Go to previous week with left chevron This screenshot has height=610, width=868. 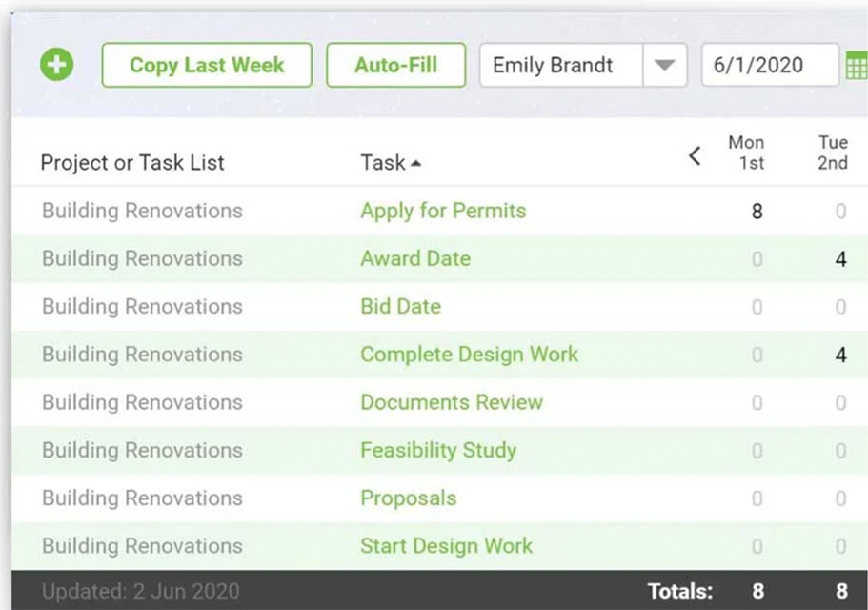coord(696,155)
